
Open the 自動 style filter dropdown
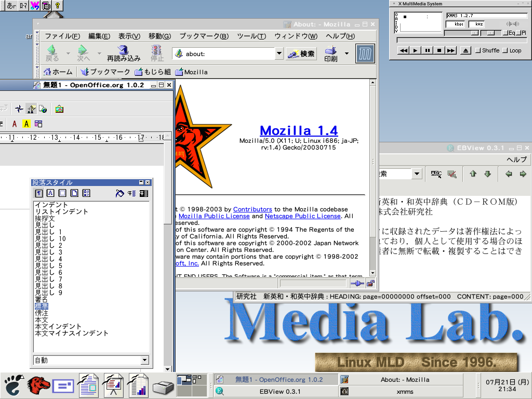(x=145, y=360)
